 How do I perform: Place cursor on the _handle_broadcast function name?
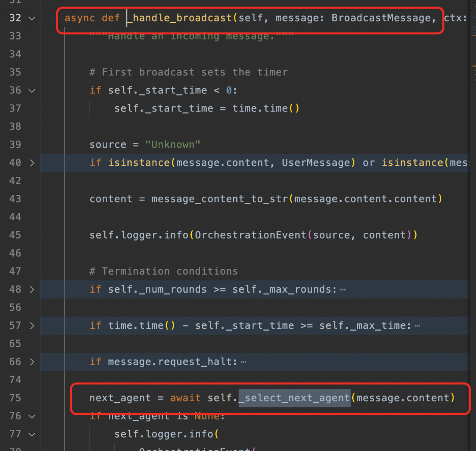click(179, 18)
